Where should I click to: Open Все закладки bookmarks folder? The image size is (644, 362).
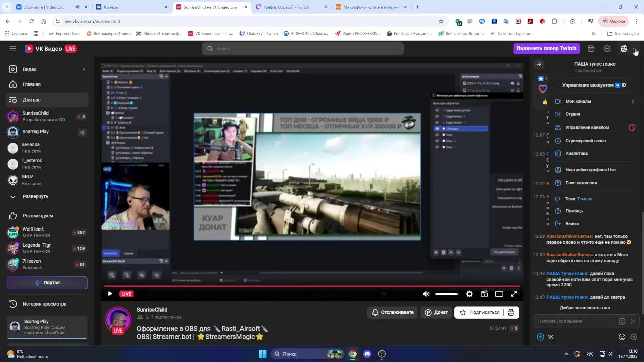pyautogui.click(x=623, y=34)
